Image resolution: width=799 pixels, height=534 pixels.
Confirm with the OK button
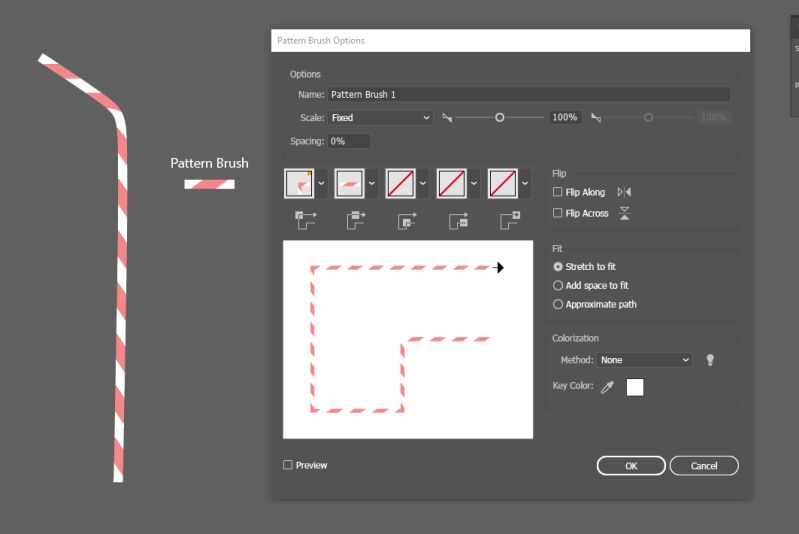(631, 466)
